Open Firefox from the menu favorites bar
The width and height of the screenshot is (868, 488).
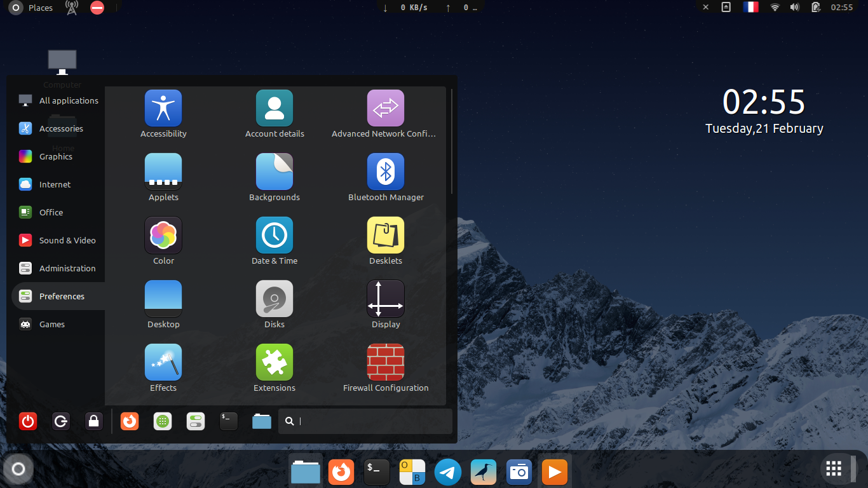(130, 421)
